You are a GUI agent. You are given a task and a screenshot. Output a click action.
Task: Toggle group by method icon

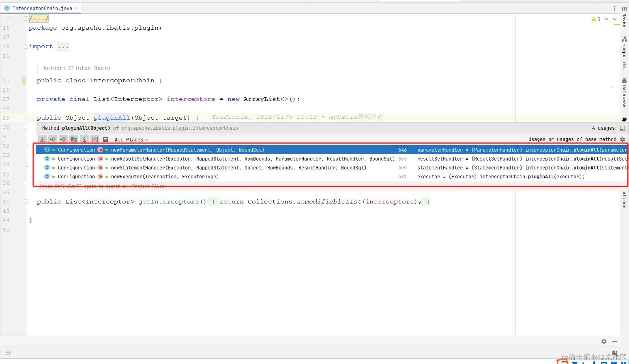click(x=95, y=139)
